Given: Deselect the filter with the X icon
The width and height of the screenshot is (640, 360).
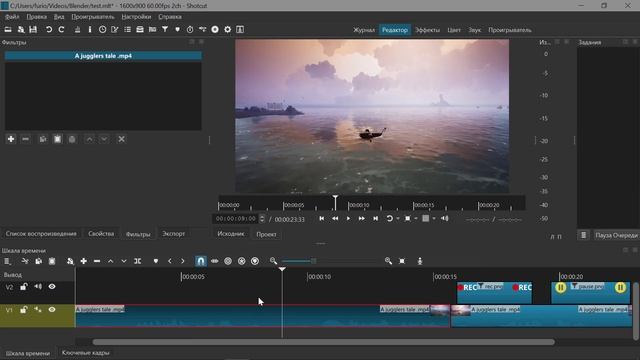Looking at the screenshot, I should (121, 139).
